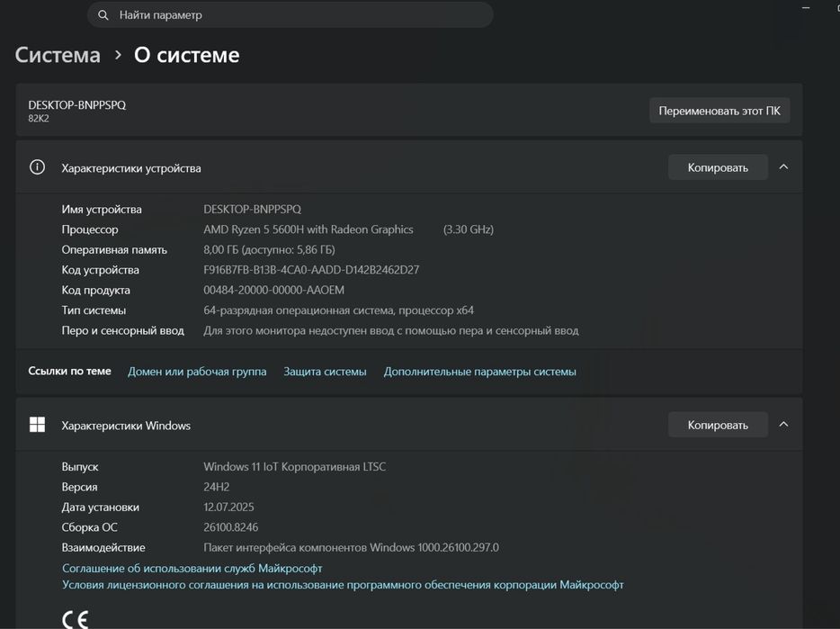Minimize the Settings window

point(806,7)
